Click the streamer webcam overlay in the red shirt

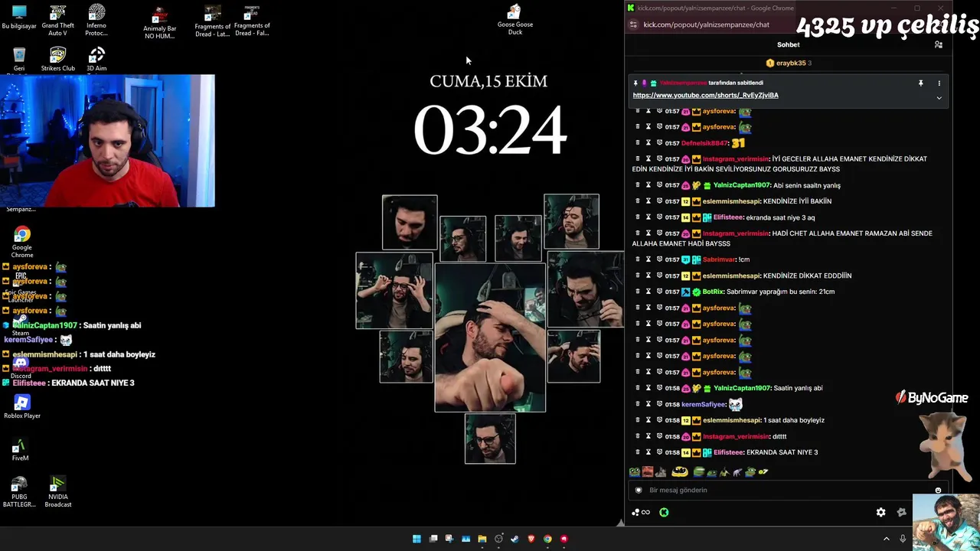107,141
